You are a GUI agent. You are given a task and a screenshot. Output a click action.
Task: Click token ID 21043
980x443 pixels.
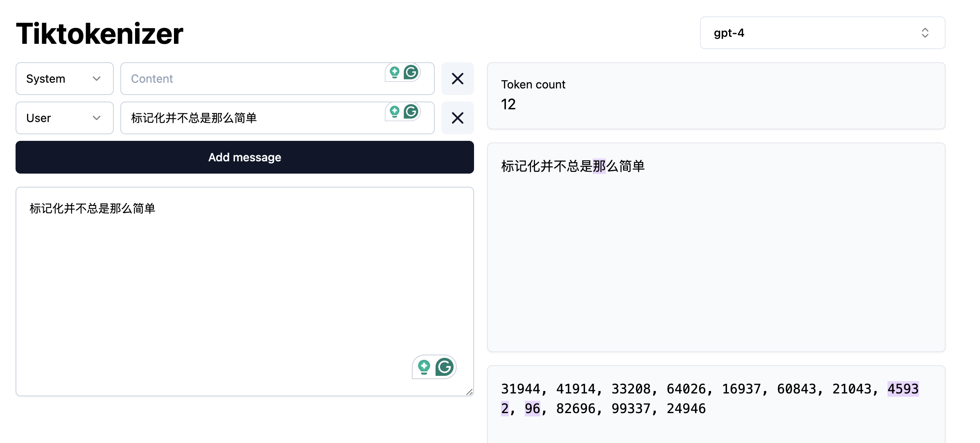click(852, 389)
